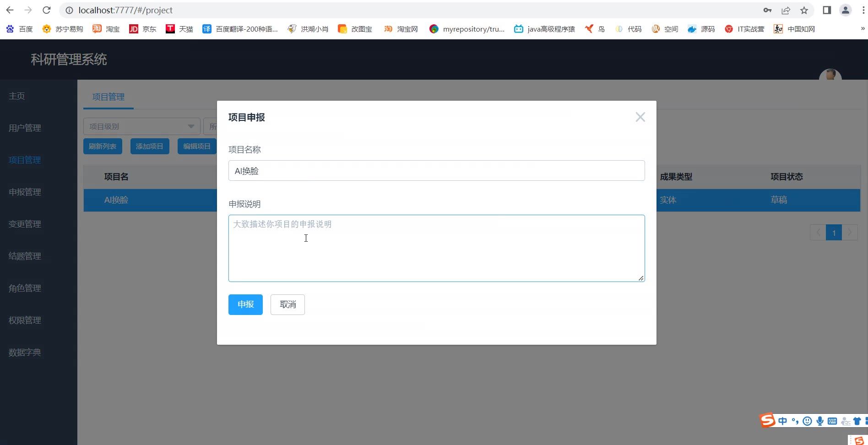Viewport: 868px width, 445px height.
Task: Expand the bookmarks overflow chevron
Action: point(863,28)
